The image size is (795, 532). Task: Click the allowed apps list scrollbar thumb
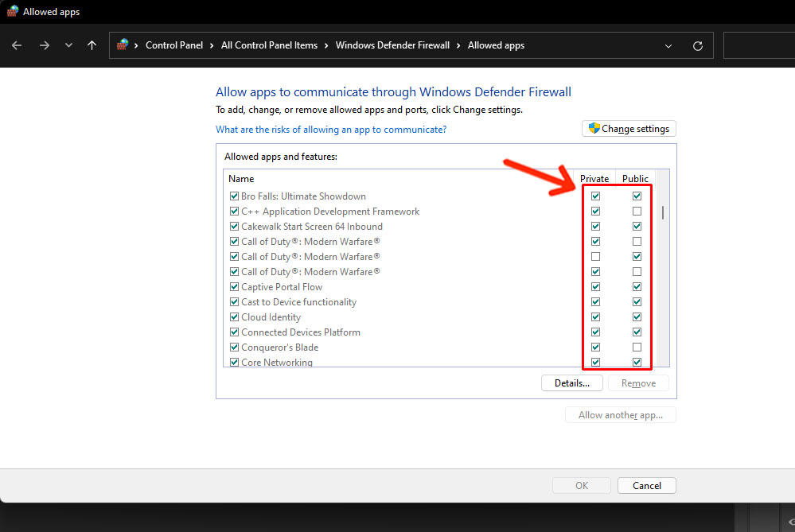(x=663, y=212)
